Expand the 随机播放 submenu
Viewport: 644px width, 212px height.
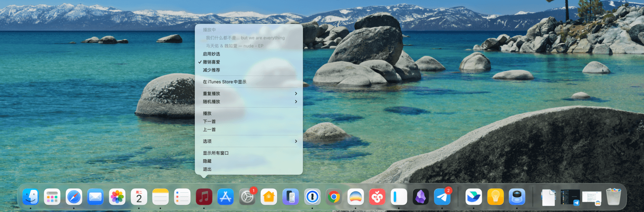(x=249, y=102)
